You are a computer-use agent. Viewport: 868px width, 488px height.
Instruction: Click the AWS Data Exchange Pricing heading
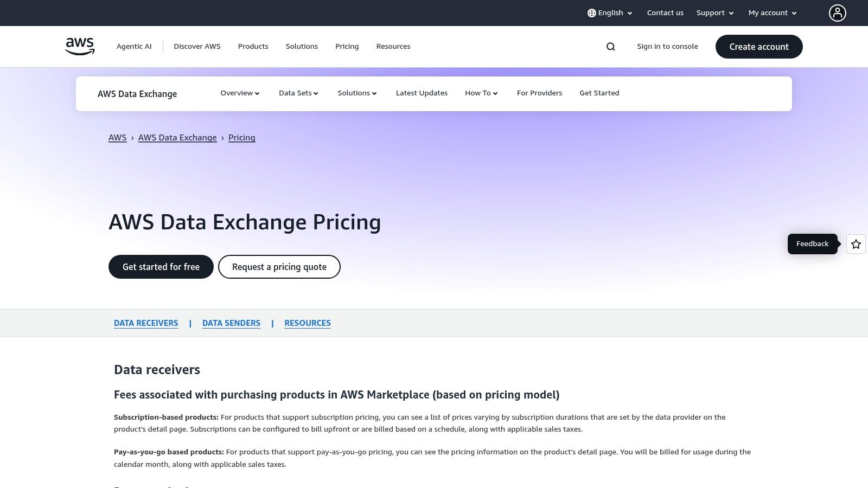(245, 222)
